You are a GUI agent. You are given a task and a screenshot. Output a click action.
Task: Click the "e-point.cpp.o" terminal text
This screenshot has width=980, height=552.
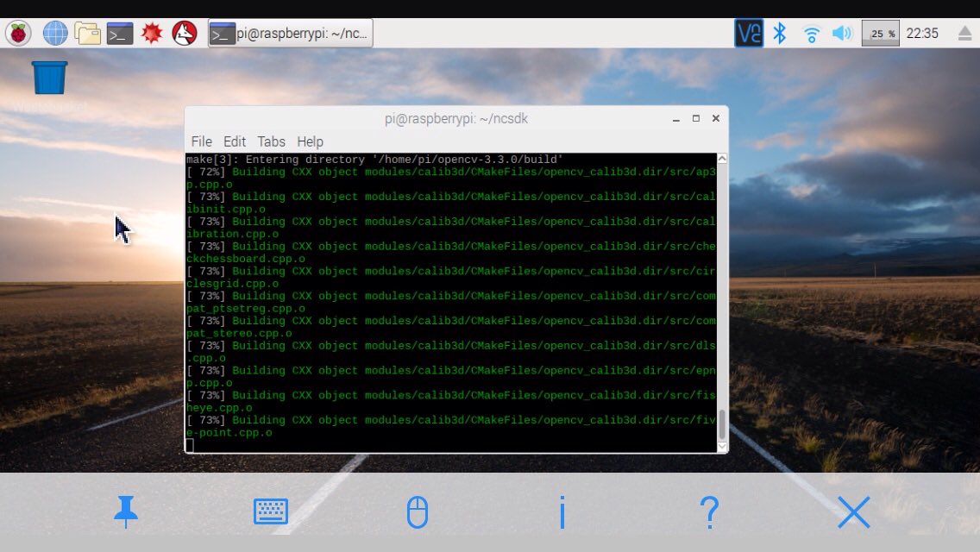229,433
